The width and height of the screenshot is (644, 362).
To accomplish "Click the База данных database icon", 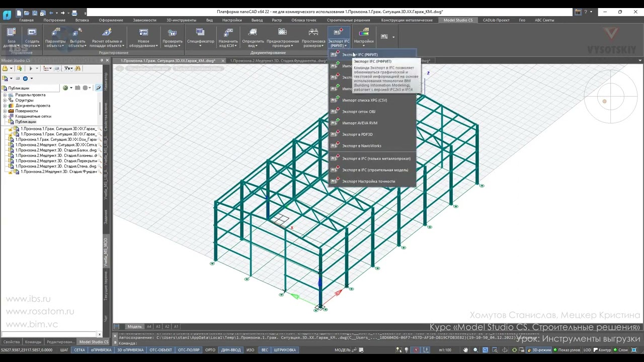I will [11, 33].
